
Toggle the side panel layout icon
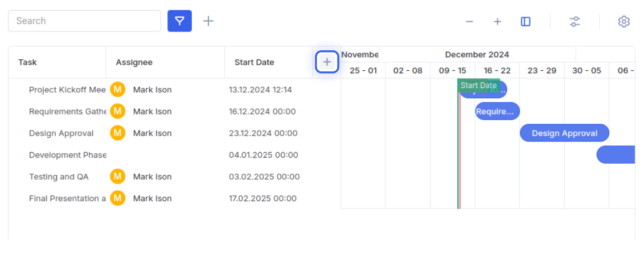pos(526,22)
